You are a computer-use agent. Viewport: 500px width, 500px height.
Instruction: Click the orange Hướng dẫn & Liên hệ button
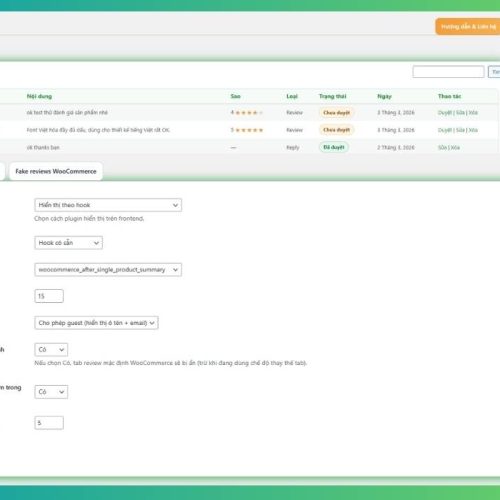coord(467,26)
